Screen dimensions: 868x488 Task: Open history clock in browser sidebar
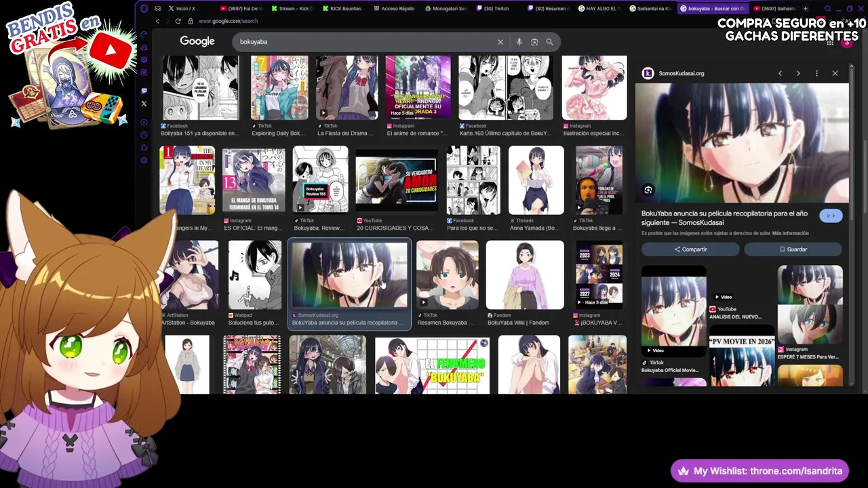(x=144, y=135)
